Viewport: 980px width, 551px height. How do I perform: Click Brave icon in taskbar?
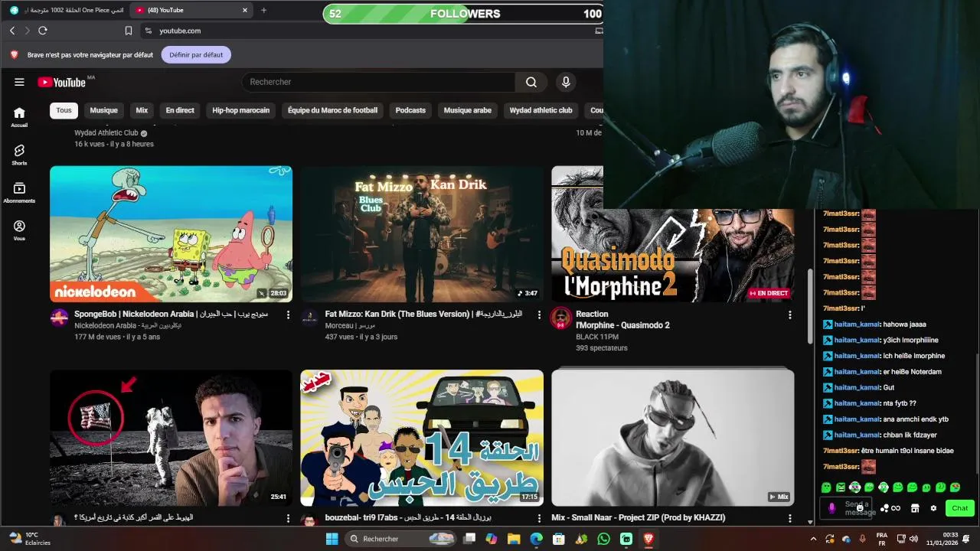pyautogui.click(x=648, y=539)
